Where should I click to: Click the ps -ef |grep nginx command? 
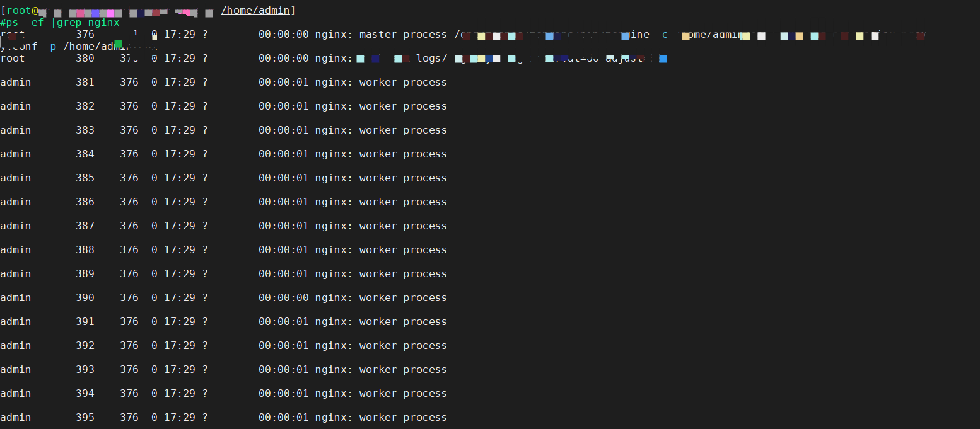click(x=62, y=23)
